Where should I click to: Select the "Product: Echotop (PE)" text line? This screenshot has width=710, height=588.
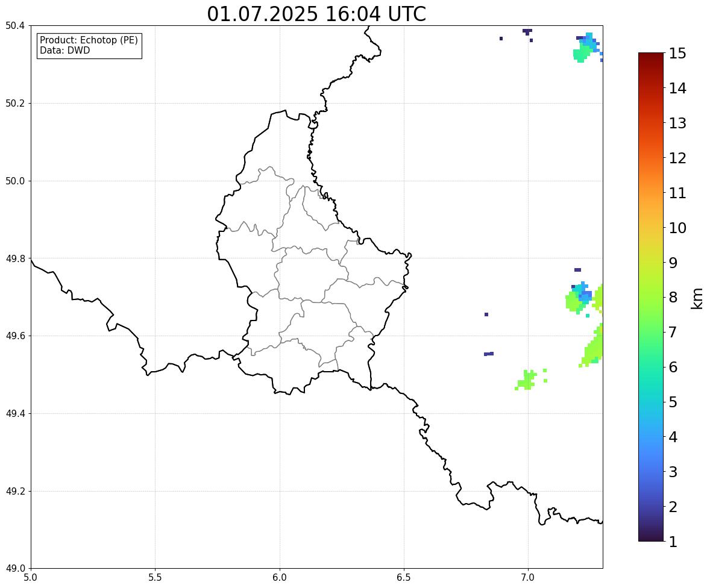89,40
